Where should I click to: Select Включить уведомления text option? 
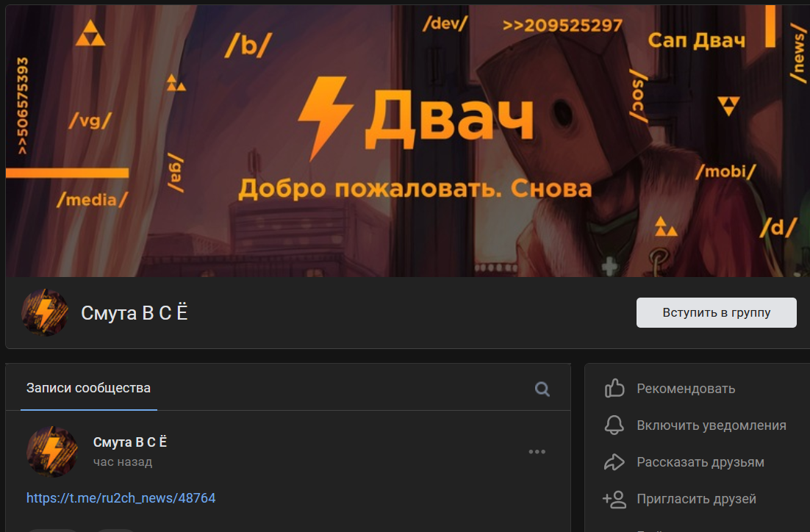pos(712,425)
